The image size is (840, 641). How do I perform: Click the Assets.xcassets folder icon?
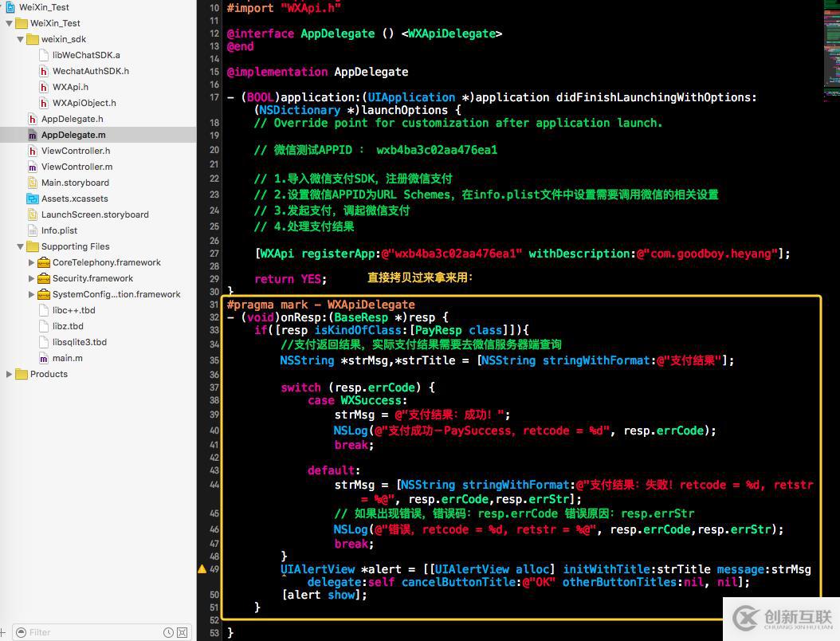(x=33, y=199)
